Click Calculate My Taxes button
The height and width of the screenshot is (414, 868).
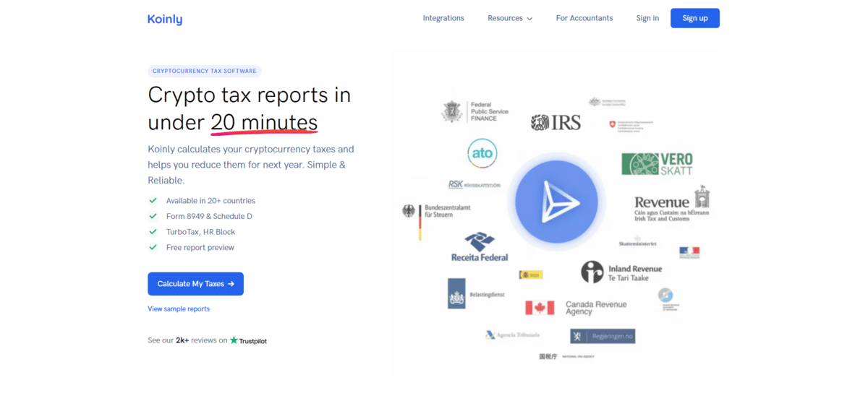[x=195, y=284]
